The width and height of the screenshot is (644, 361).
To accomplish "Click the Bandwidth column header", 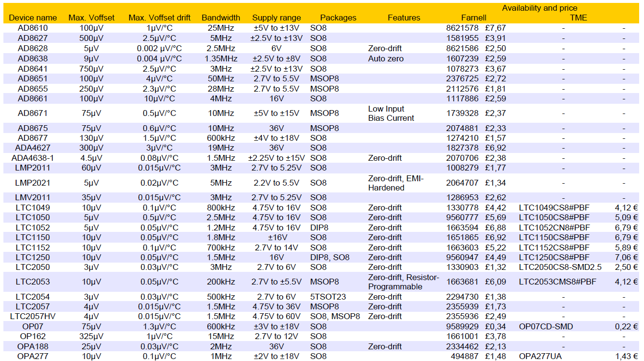I will pyautogui.click(x=221, y=18).
